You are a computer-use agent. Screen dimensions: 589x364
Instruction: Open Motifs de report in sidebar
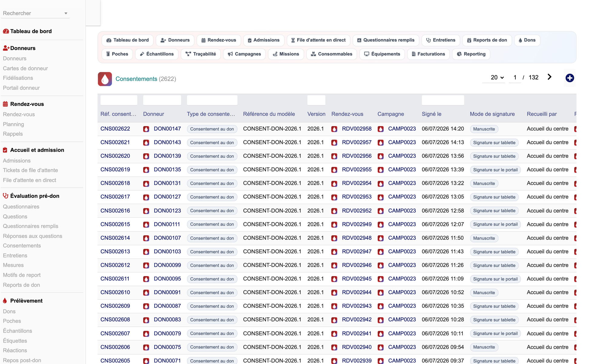(x=22, y=275)
